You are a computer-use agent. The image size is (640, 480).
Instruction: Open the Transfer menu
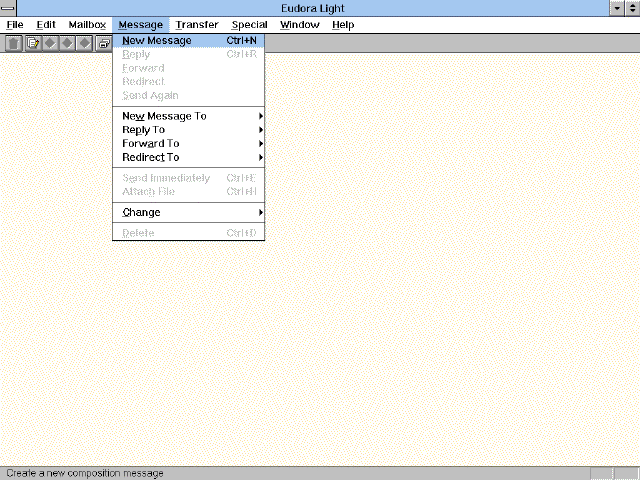click(197, 25)
